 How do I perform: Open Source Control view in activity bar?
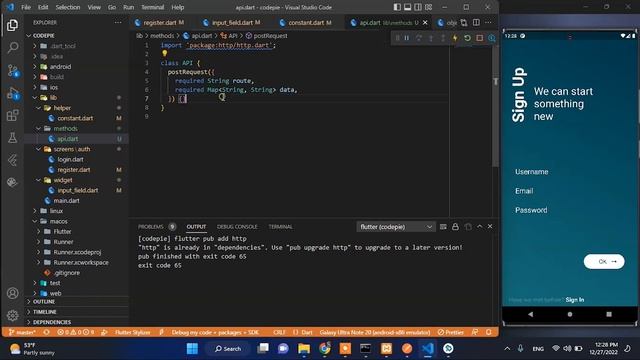coord(12,71)
